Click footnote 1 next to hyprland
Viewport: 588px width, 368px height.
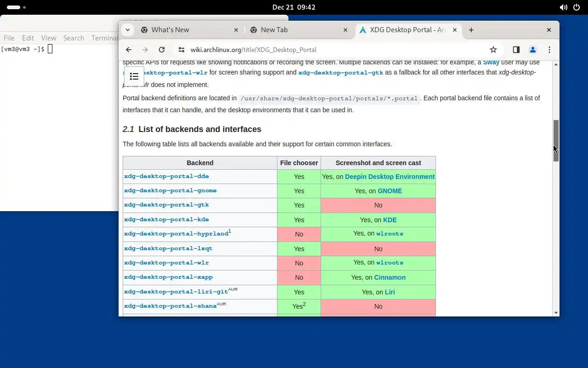[230, 231]
